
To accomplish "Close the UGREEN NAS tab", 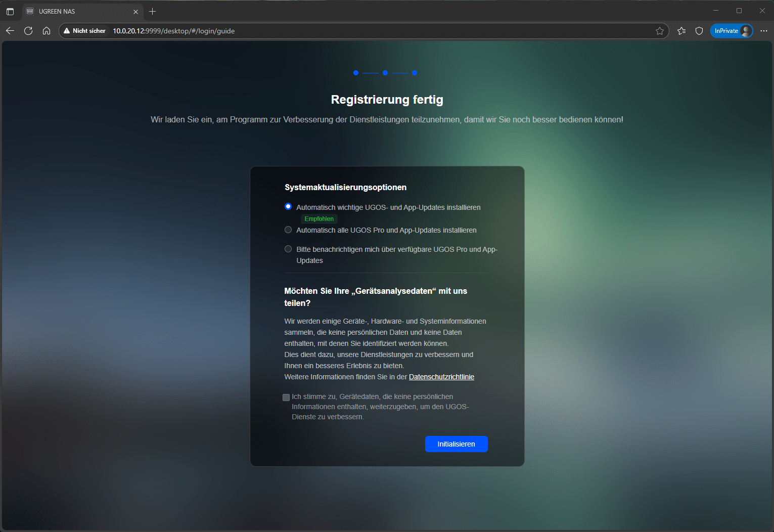I will (x=135, y=12).
